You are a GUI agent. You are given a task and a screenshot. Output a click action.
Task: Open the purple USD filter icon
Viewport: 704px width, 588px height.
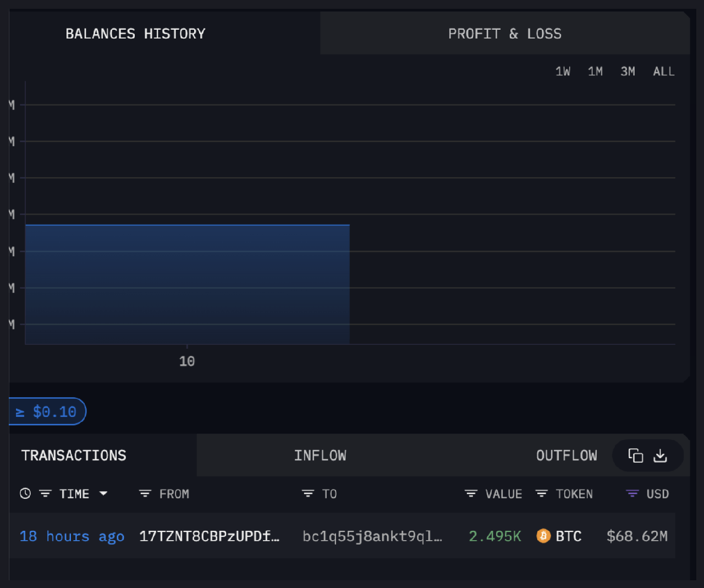(632, 494)
